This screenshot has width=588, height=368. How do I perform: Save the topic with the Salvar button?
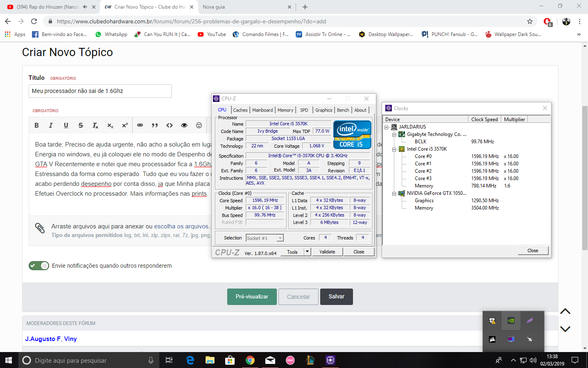tap(337, 297)
